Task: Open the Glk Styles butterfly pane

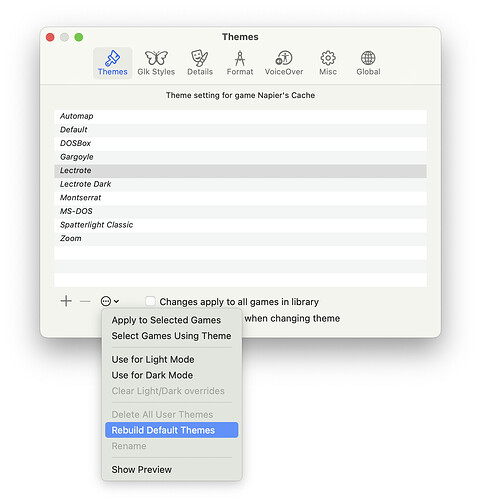Action: coord(156,63)
